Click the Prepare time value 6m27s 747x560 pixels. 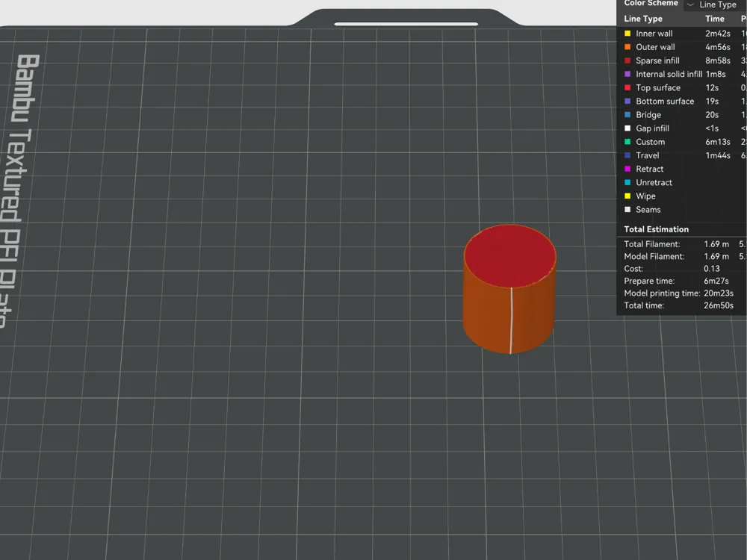(x=716, y=281)
